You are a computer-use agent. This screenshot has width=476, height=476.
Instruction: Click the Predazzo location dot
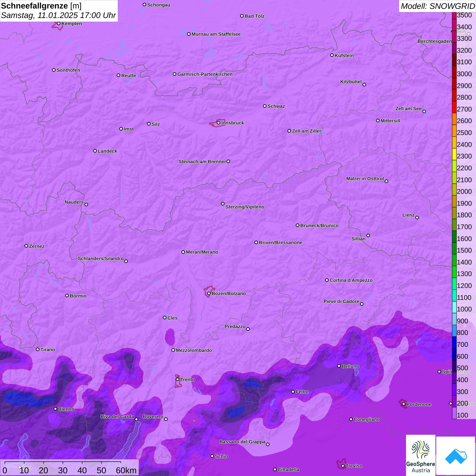coord(248,329)
